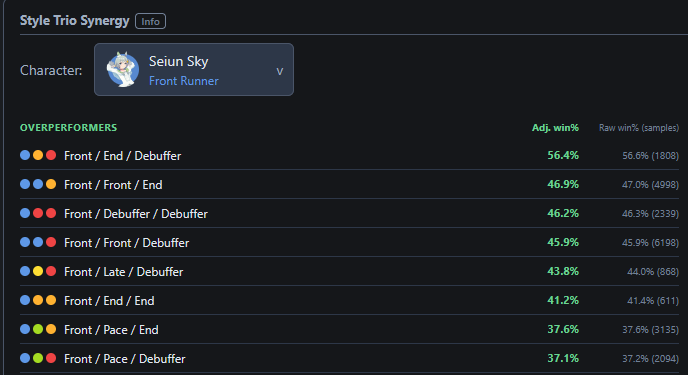This screenshot has height=375, width=688.
Task: Click the Front Runner style text under Seiun Sky
Action: click(x=183, y=81)
